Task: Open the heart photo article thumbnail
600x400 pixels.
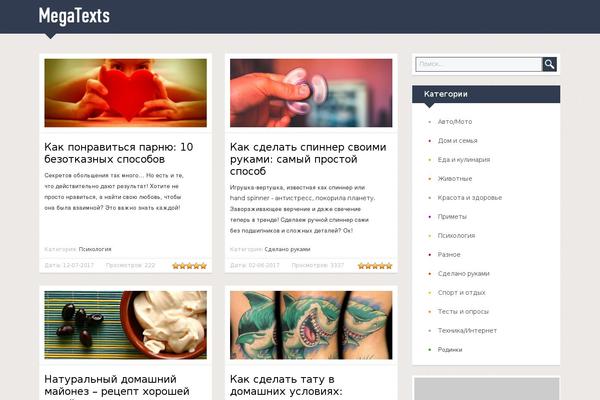Action: (126, 93)
